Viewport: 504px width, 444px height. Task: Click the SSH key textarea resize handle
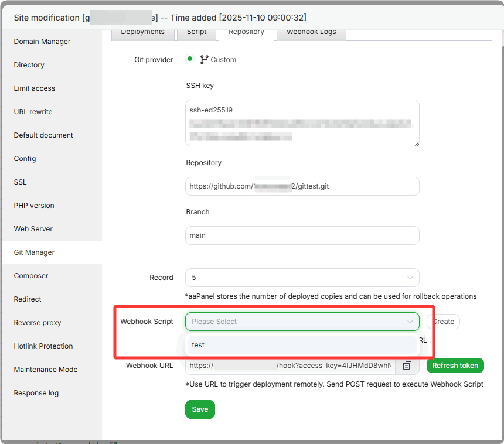tap(417, 144)
